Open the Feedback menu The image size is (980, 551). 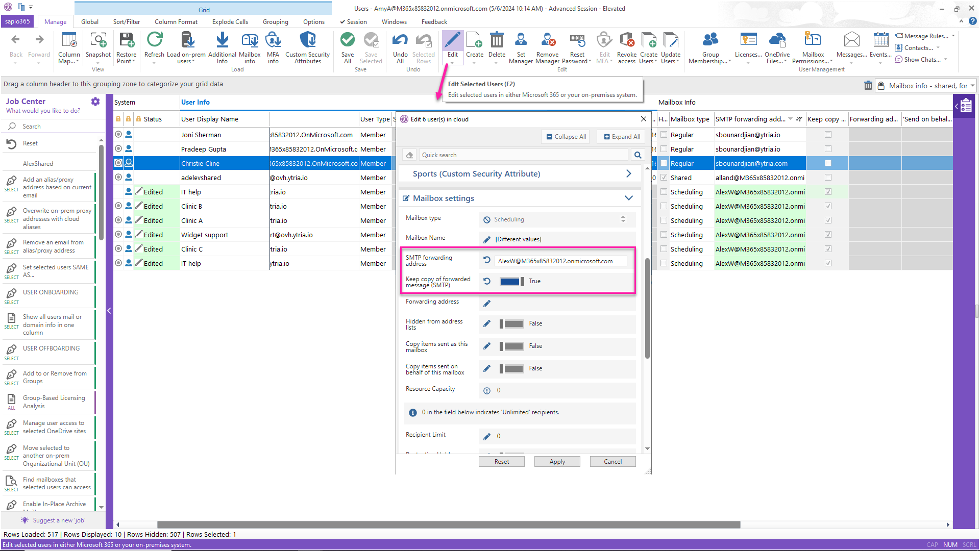pyautogui.click(x=434, y=22)
